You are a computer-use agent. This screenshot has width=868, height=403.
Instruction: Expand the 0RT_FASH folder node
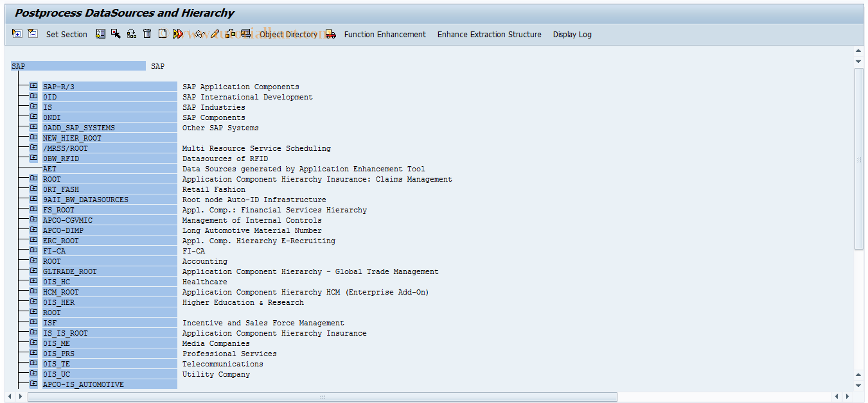point(33,189)
